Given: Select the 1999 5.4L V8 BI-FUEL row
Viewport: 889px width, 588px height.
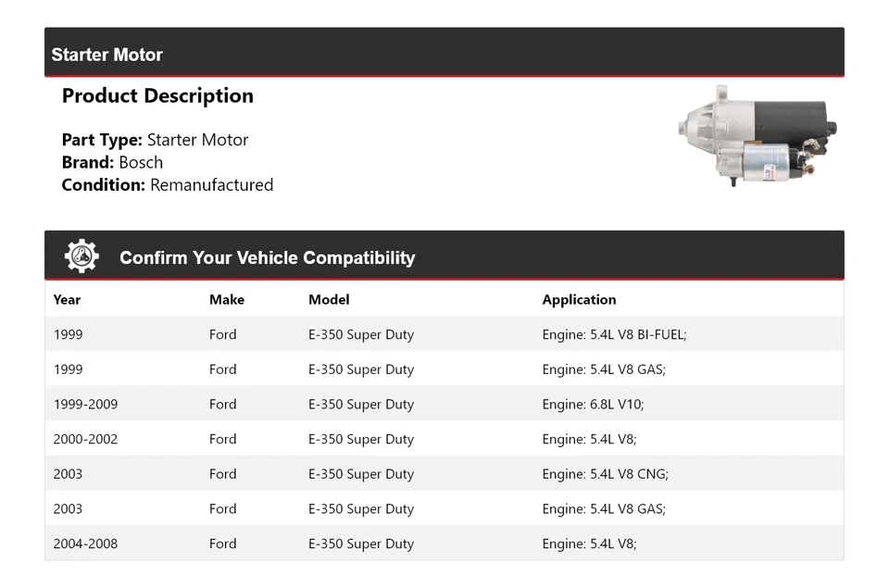Looking at the screenshot, I should point(444,334).
